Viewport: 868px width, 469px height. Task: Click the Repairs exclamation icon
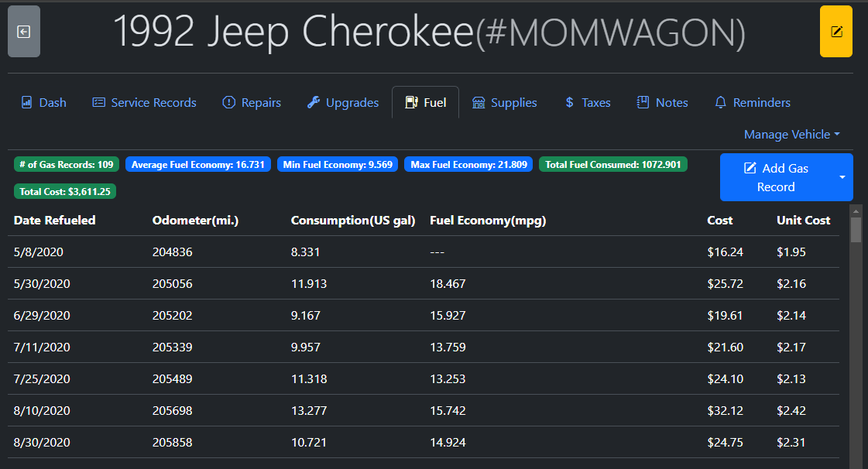pyautogui.click(x=228, y=102)
